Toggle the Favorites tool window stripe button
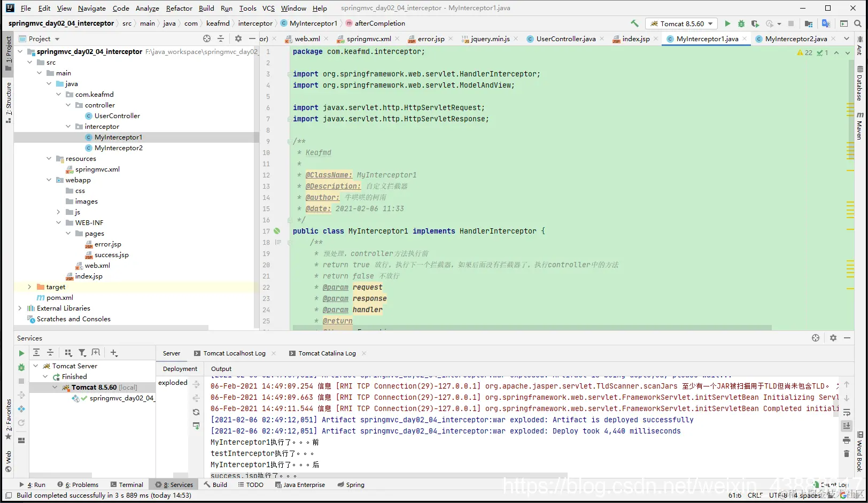The height and width of the screenshot is (503, 868). pyautogui.click(x=8, y=419)
